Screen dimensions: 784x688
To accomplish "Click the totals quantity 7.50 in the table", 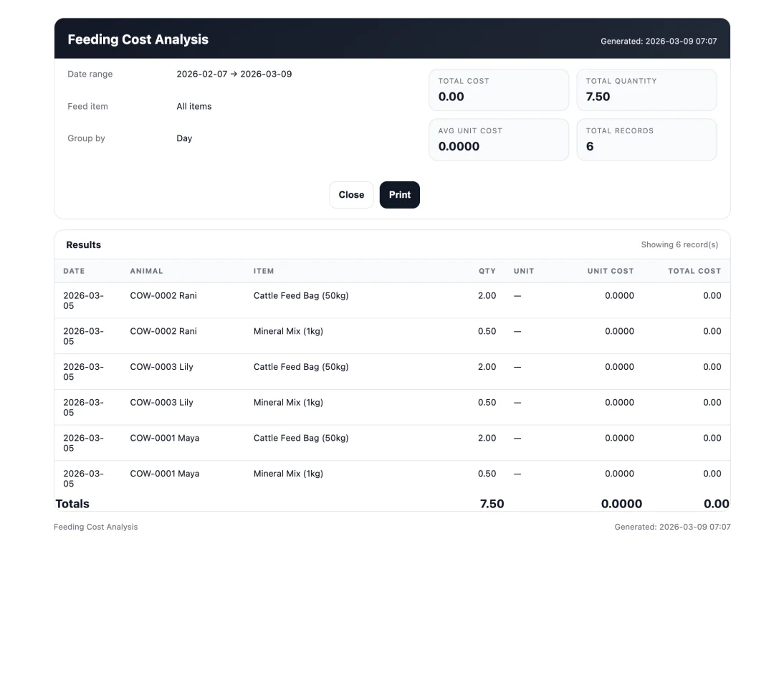I will point(492,504).
